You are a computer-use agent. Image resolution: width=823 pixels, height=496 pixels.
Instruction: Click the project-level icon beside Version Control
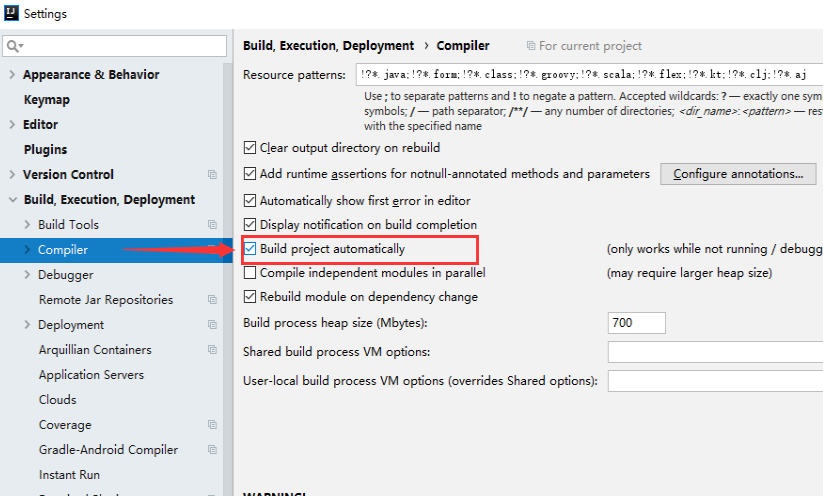tap(212, 174)
